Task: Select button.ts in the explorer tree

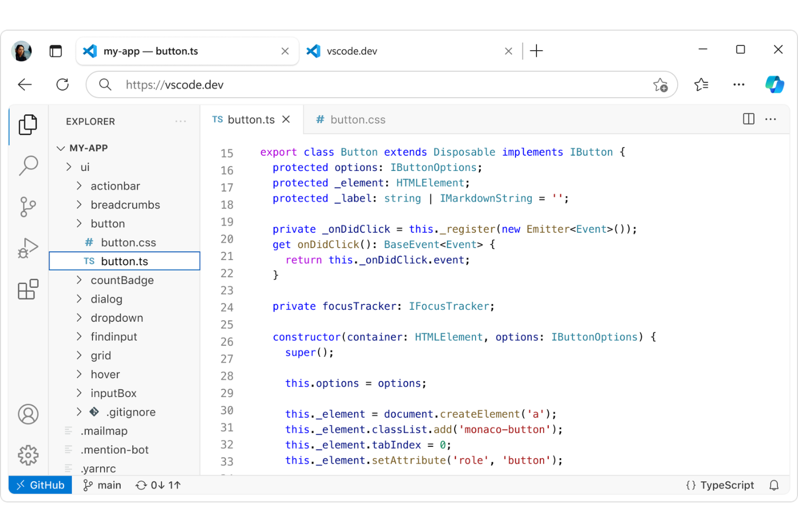Action: 125,261
